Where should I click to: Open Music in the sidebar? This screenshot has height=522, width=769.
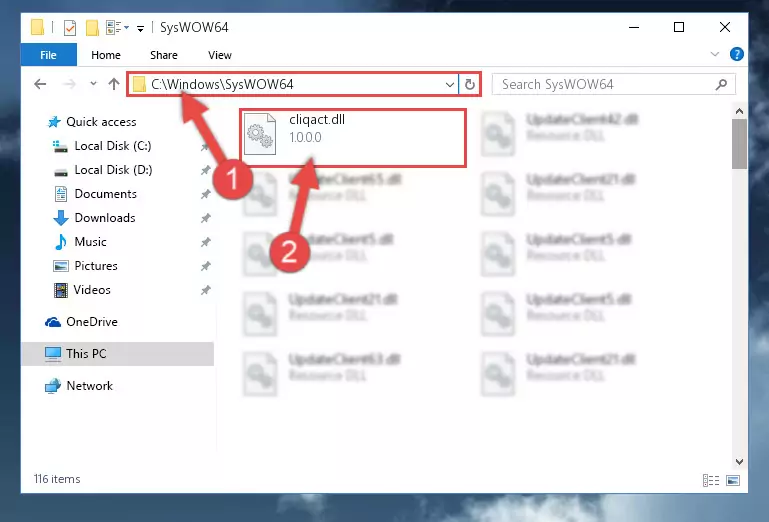(x=80, y=242)
